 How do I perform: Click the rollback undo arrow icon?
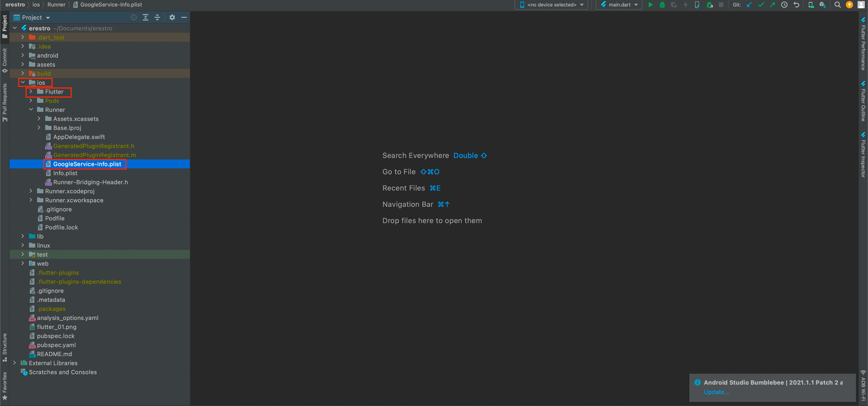point(796,5)
